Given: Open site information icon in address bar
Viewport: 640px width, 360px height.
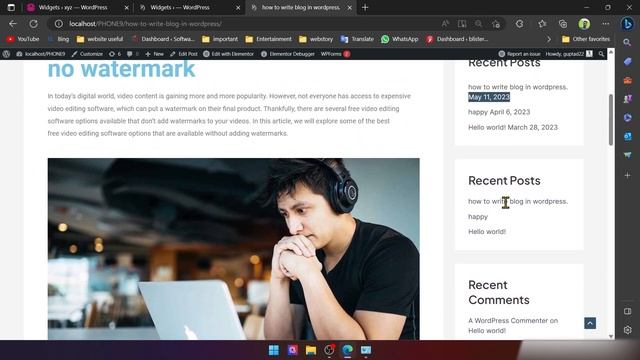Looking at the screenshot, I should tap(58, 24).
